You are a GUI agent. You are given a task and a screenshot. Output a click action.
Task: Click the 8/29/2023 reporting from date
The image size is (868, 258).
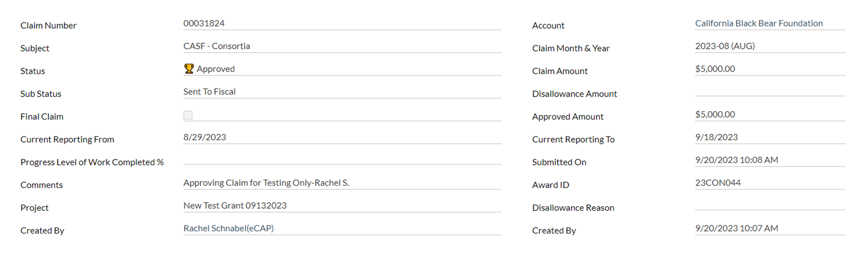(204, 137)
